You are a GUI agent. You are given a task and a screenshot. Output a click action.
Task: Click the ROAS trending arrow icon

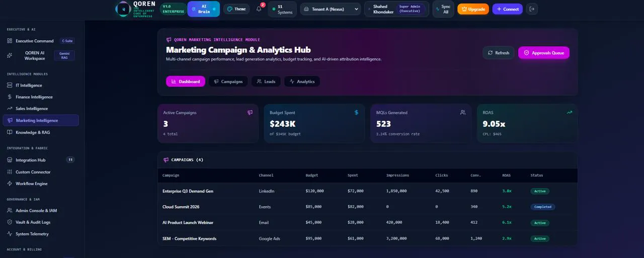(x=570, y=113)
